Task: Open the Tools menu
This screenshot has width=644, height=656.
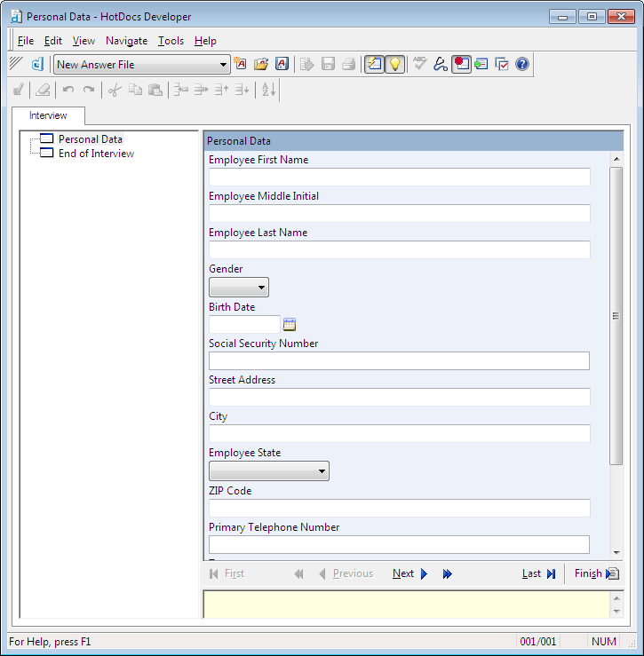Action: 171,41
